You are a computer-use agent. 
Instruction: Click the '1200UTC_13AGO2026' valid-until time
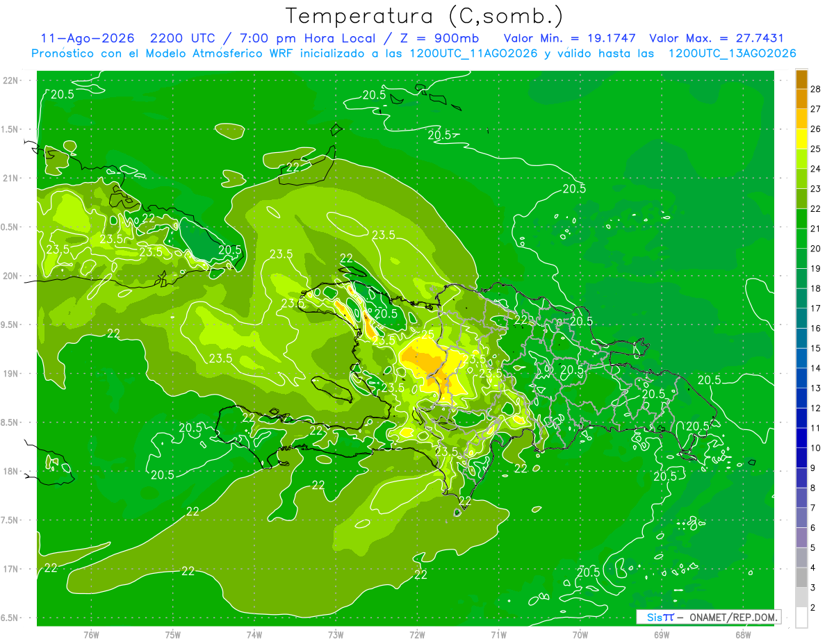tap(732, 53)
